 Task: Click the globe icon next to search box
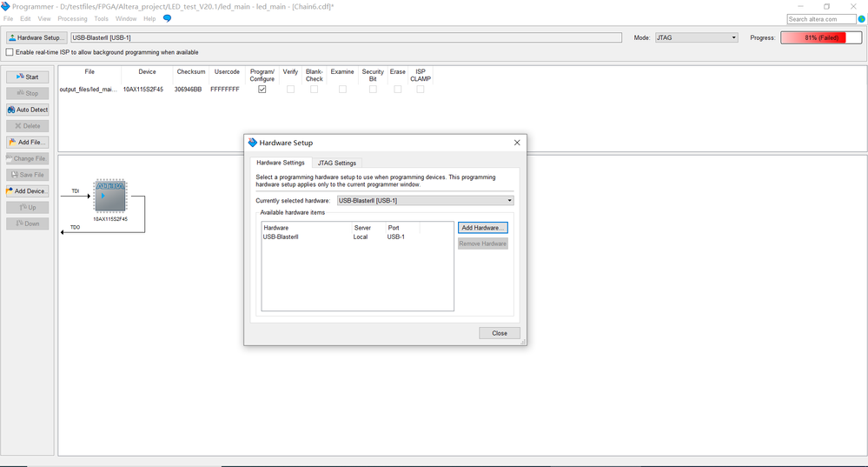tap(862, 19)
